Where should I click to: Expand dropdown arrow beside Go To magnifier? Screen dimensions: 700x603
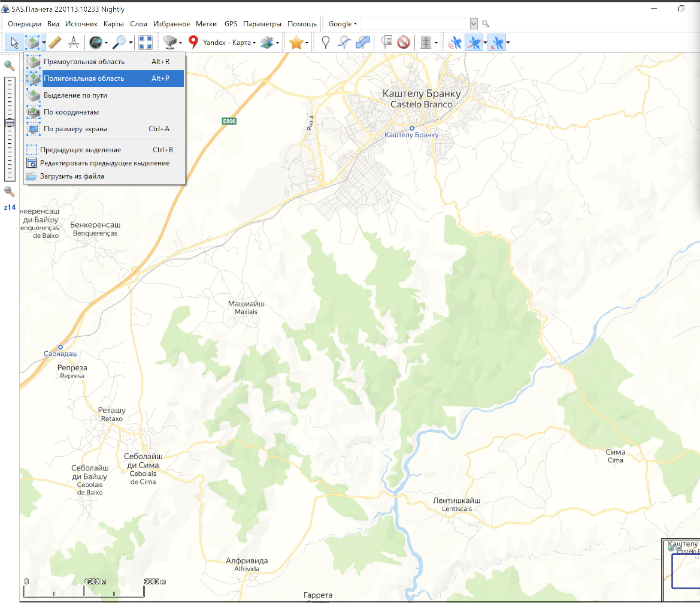[131, 43]
